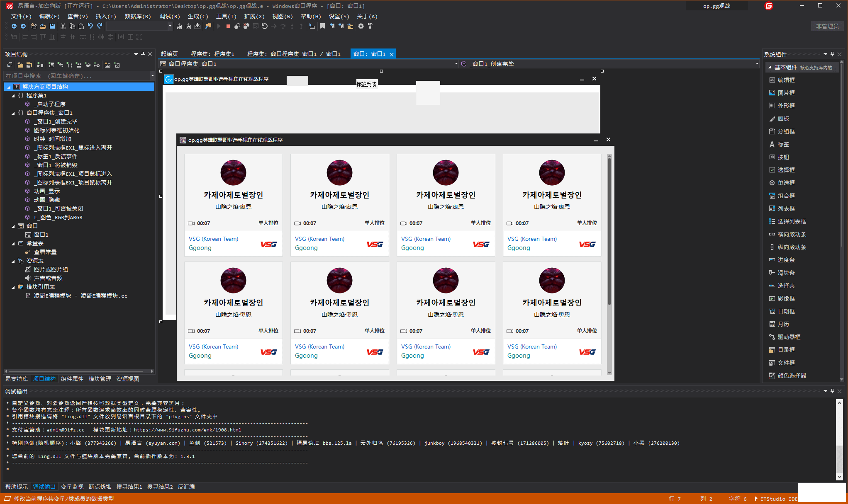Screen dimensions: 848x504
Task: Collapse the 常量表 tree node
Action: click(13, 243)
